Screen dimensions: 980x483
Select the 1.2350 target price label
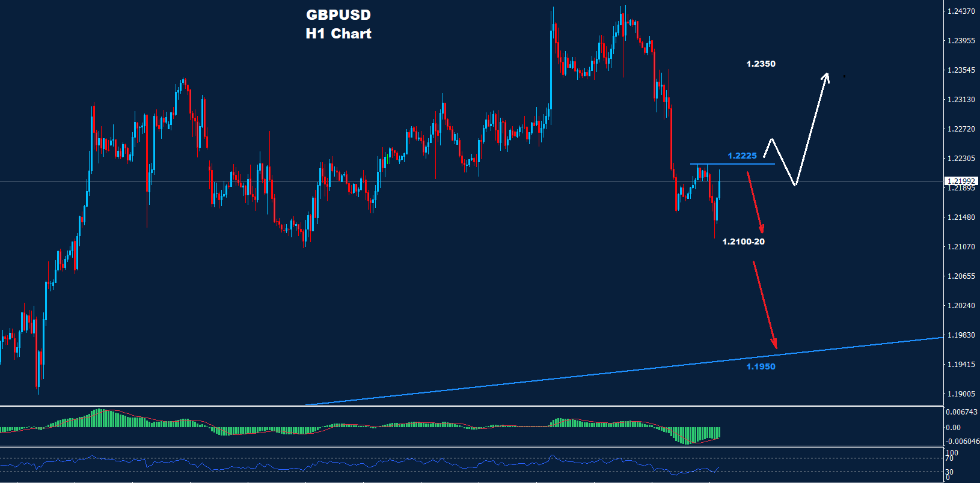coord(761,64)
